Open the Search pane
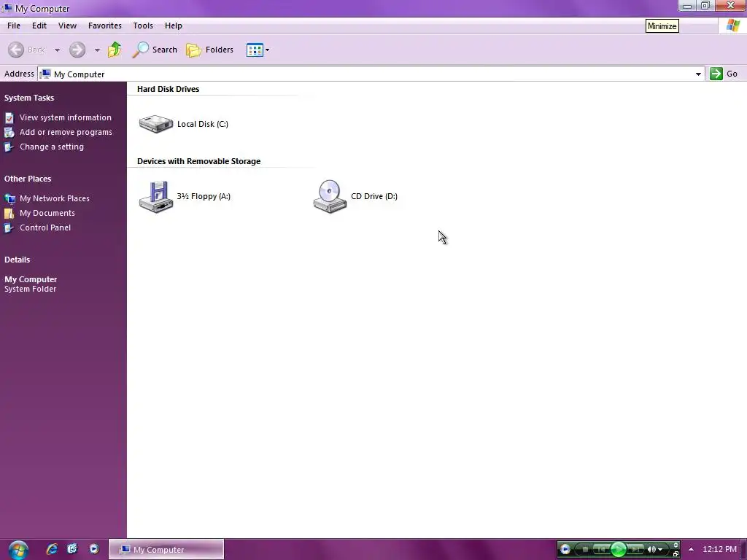747x560 pixels. [x=155, y=50]
